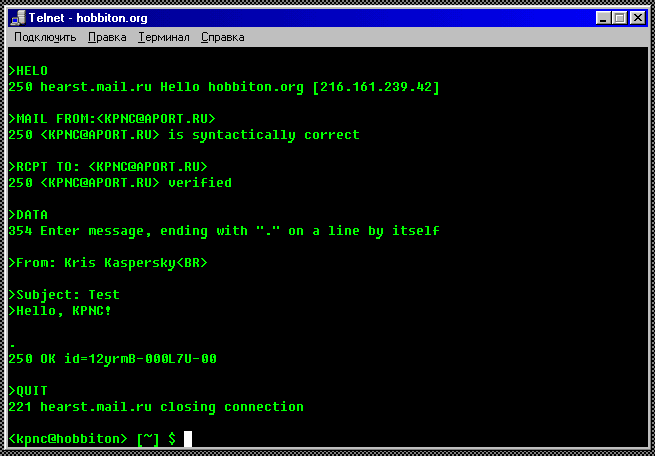Click the blinking block cursor at the prompt
This screenshot has width=655, height=456.
tap(188, 438)
